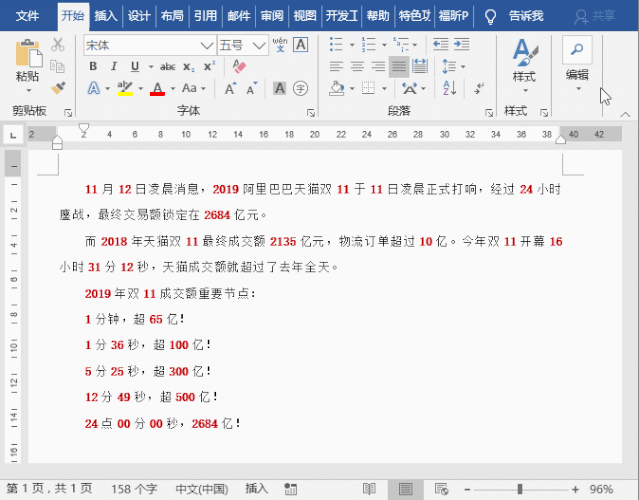Screen dimensions: 639x500
Task: Click show/hide paragraph marks icon
Action: pyautogui.click(x=479, y=88)
